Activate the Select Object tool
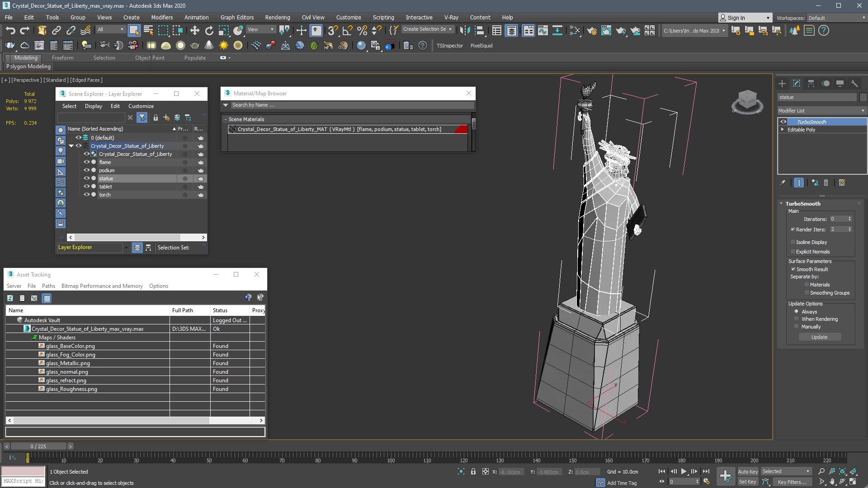The height and width of the screenshot is (488, 868). click(x=134, y=30)
